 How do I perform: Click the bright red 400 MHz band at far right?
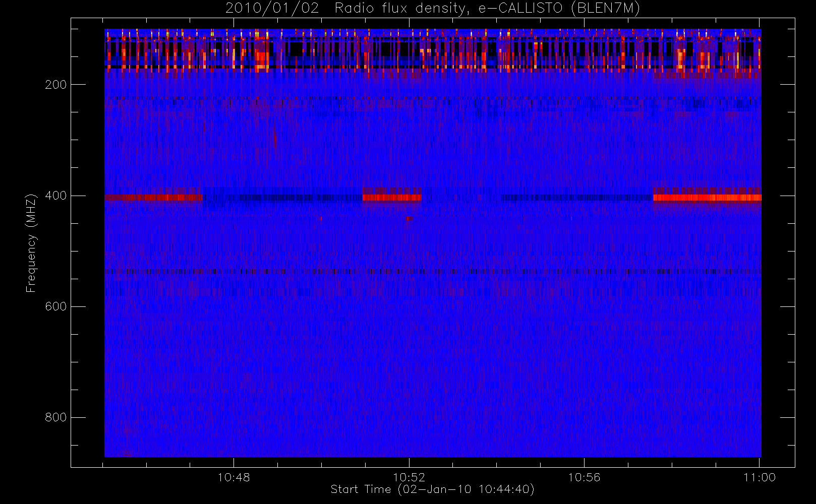(707, 198)
